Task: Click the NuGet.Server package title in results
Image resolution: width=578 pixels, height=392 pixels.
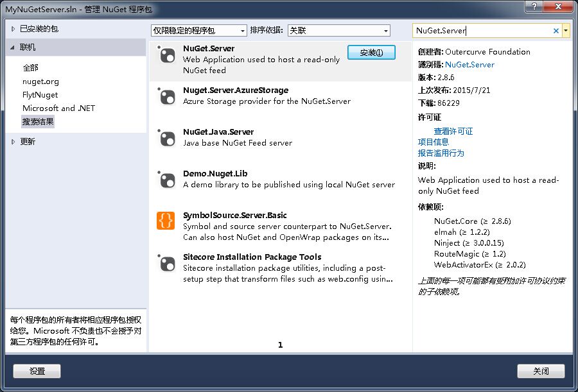Action: tap(209, 49)
